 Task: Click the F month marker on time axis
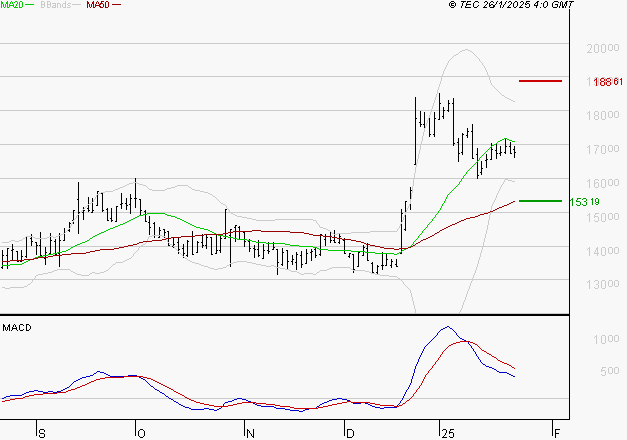[557, 434]
